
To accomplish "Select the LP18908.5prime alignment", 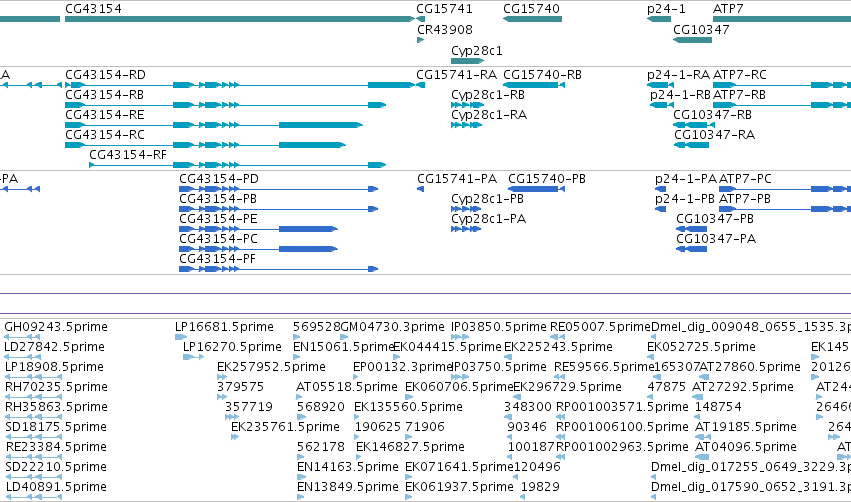I will coord(33,377).
